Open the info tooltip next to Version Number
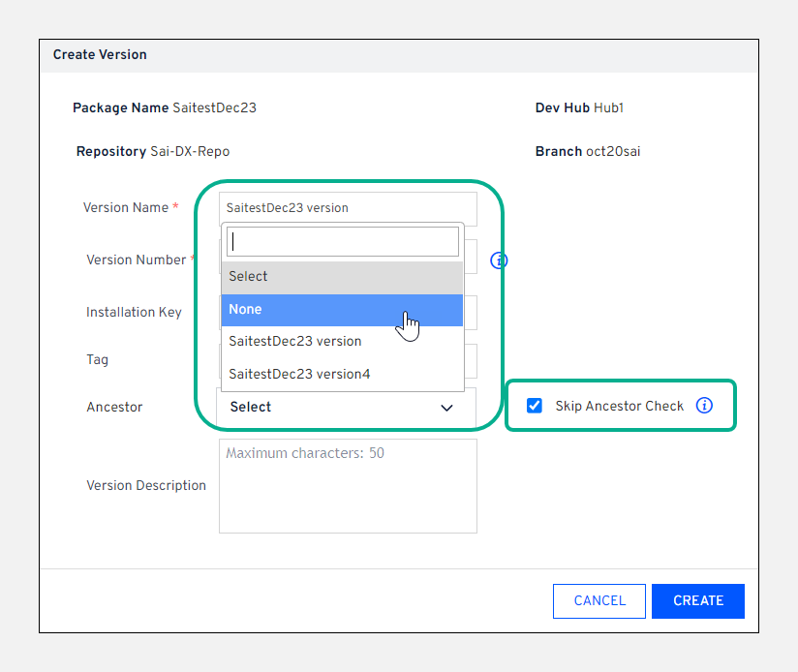Screen dimensions: 798x672 click(x=498, y=260)
